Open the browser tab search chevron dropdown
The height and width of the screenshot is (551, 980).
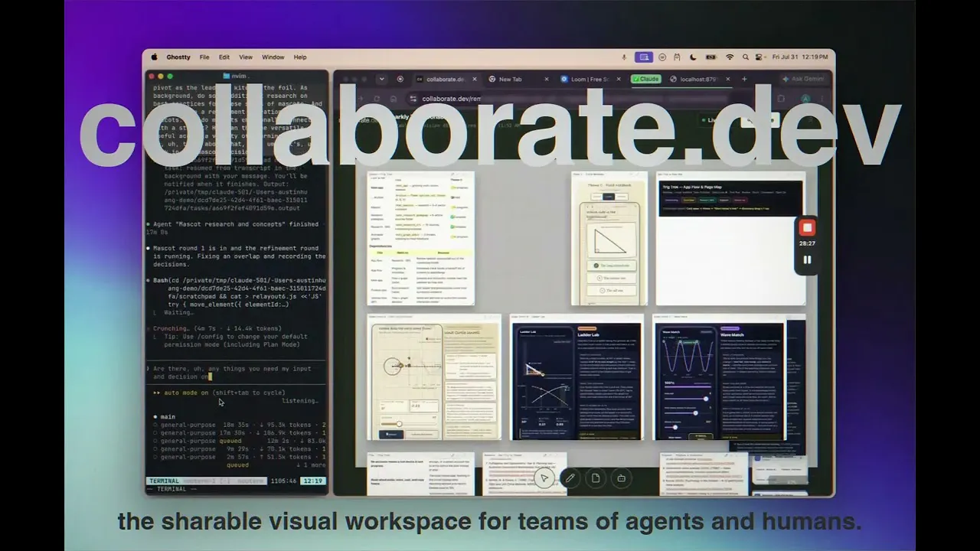click(381, 79)
